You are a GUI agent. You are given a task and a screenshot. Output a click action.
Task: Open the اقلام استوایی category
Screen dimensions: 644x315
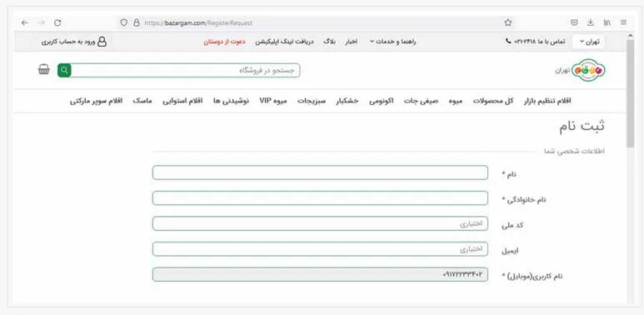(x=182, y=101)
